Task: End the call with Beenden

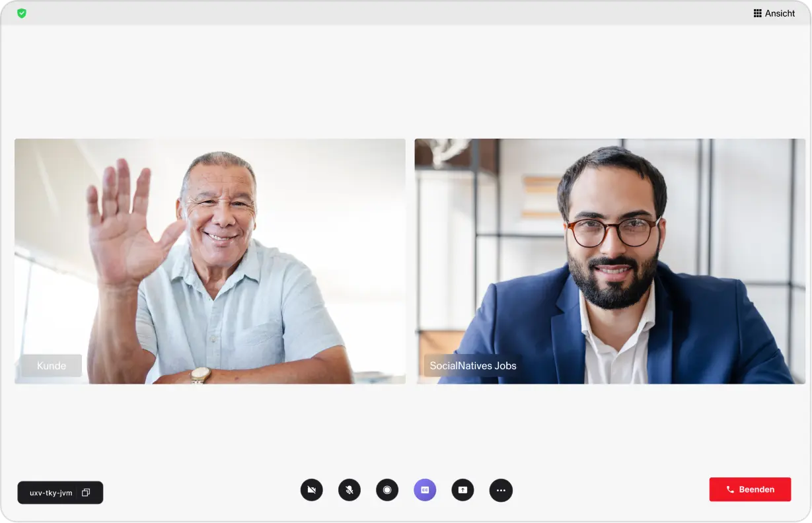Action: coord(750,489)
